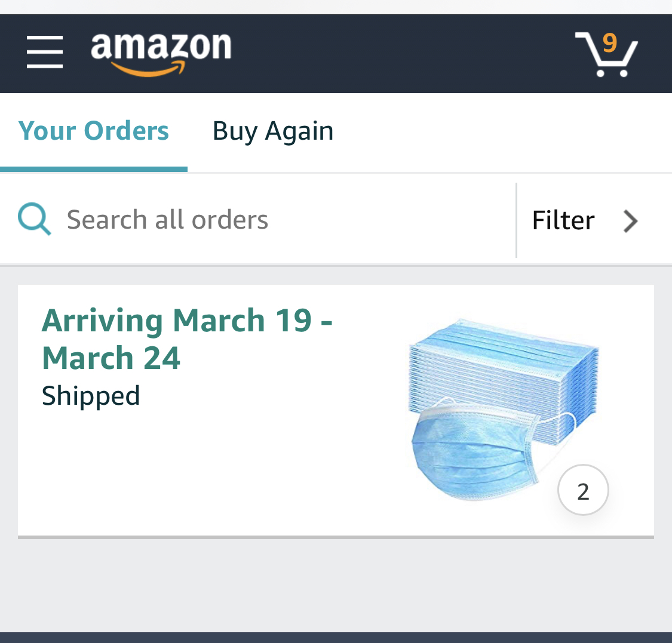This screenshot has width=672, height=643.
Task: Click the teal underline beneath Your Orders
Action: coord(94,170)
